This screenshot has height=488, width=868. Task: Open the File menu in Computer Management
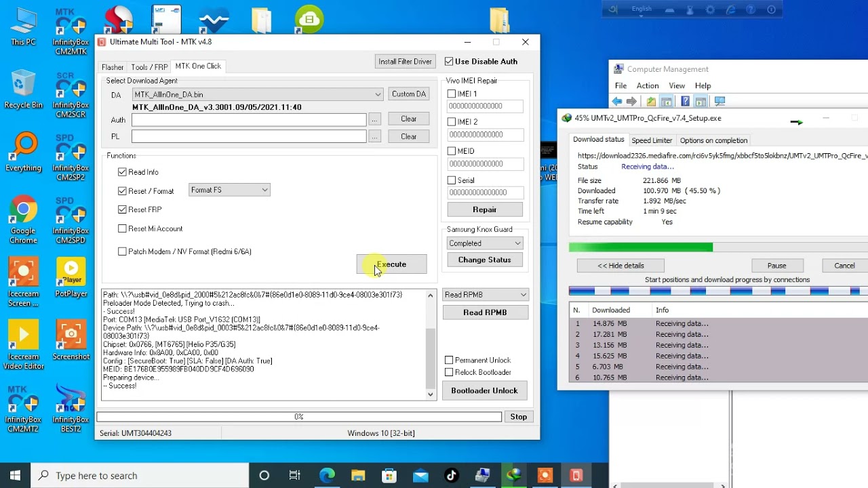point(620,85)
